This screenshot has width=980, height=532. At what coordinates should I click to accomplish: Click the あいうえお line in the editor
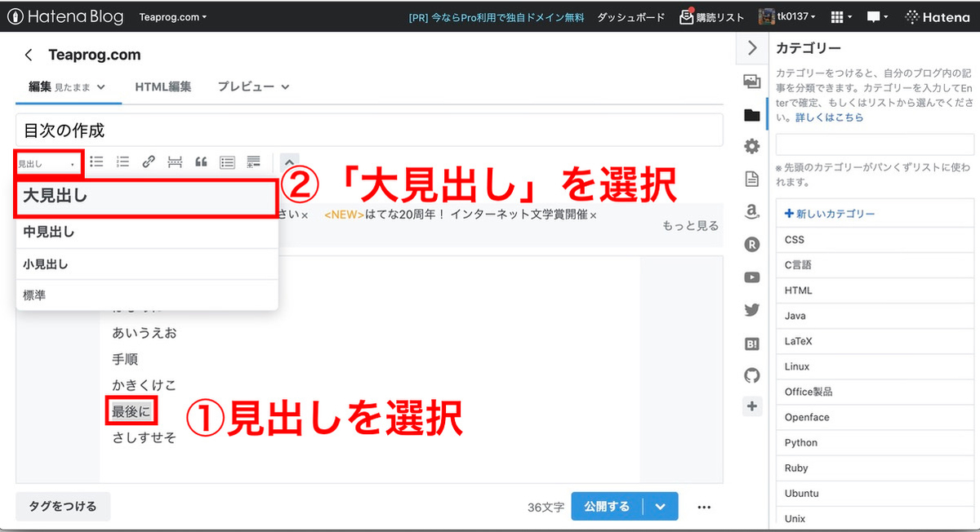(145, 333)
